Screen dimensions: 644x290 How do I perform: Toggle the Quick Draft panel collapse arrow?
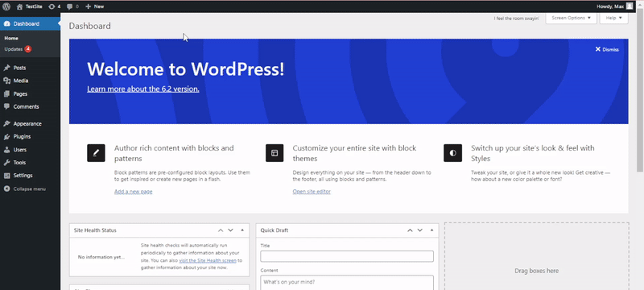431,230
